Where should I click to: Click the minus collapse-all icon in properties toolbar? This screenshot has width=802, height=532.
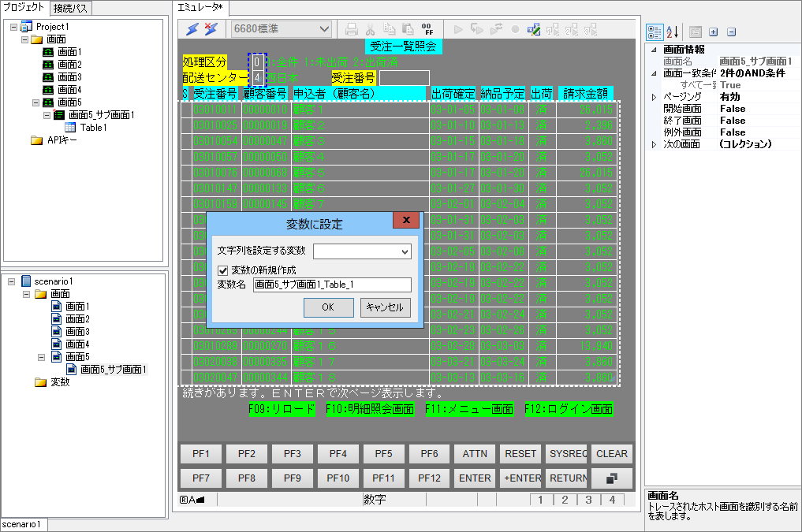point(731,32)
